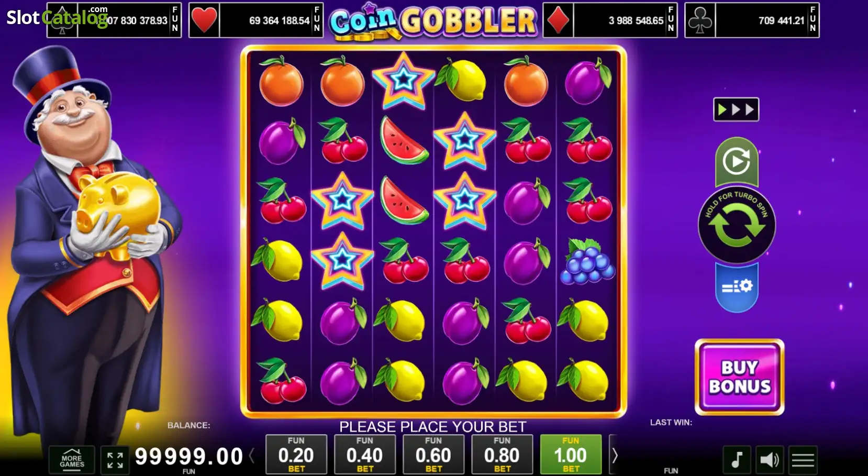Show lower bets with the left chevron
The height and width of the screenshot is (476, 868).
pos(252,456)
